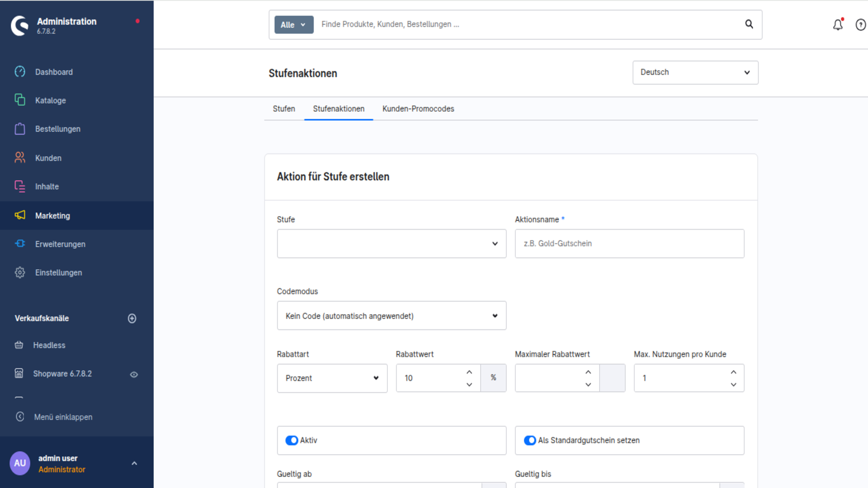Decrease the Maximaler Rabattwert value
The width and height of the screenshot is (868, 488).
[588, 385]
